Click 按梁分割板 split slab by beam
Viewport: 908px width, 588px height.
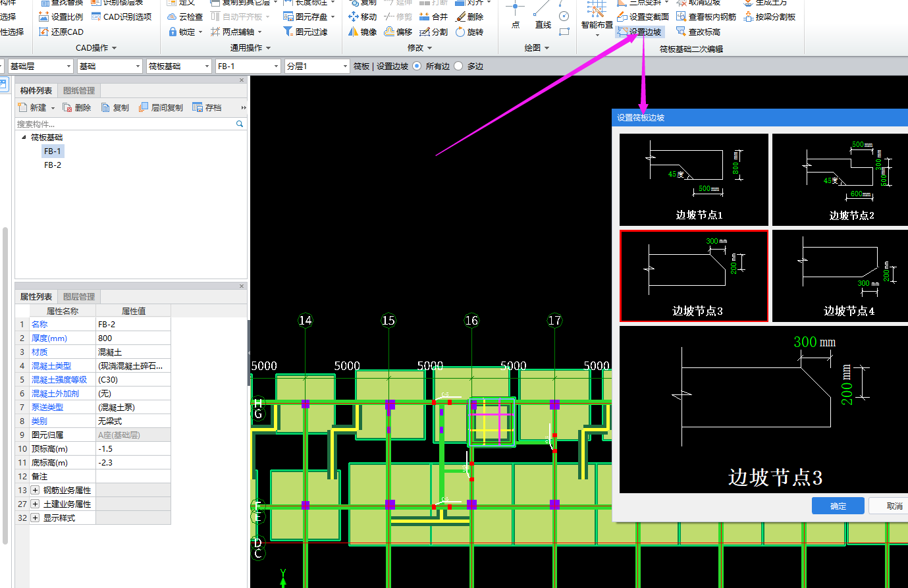(769, 17)
